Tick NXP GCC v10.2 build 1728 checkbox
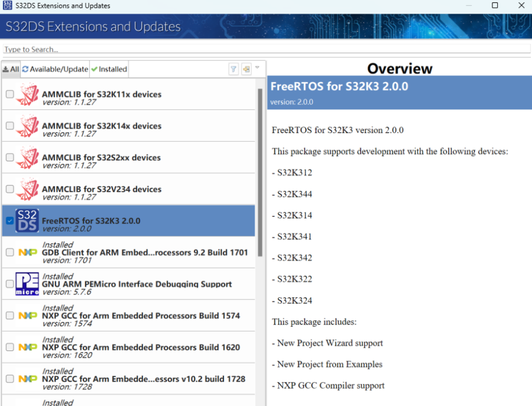 pos(10,379)
